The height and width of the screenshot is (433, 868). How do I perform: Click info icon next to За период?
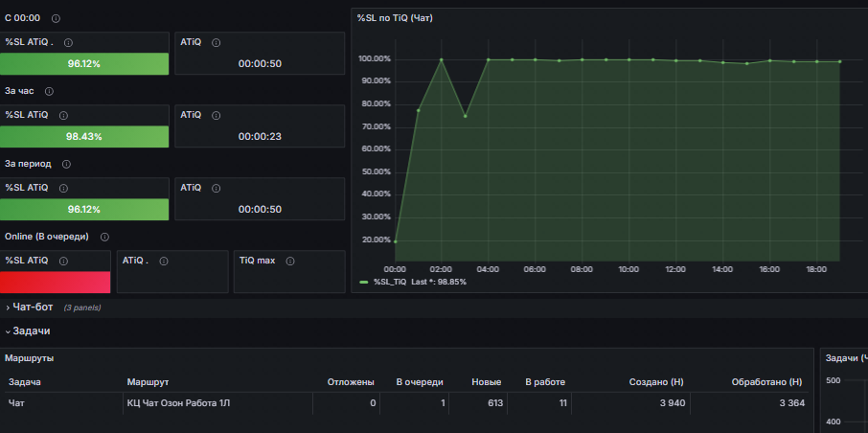pyautogui.click(x=66, y=165)
